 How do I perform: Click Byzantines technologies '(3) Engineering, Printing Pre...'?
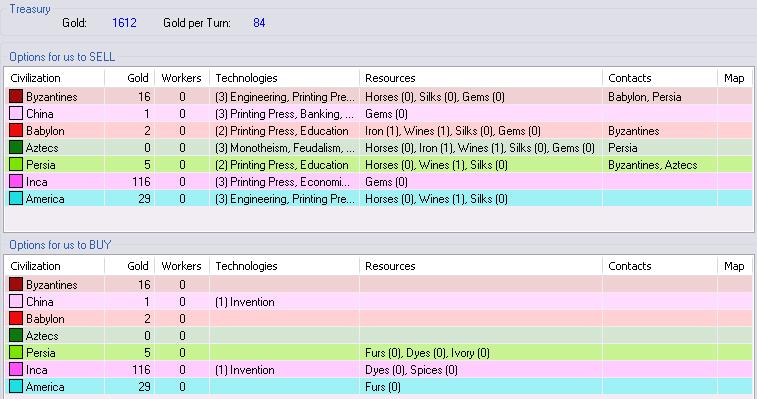pyautogui.click(x=285, y=97)
